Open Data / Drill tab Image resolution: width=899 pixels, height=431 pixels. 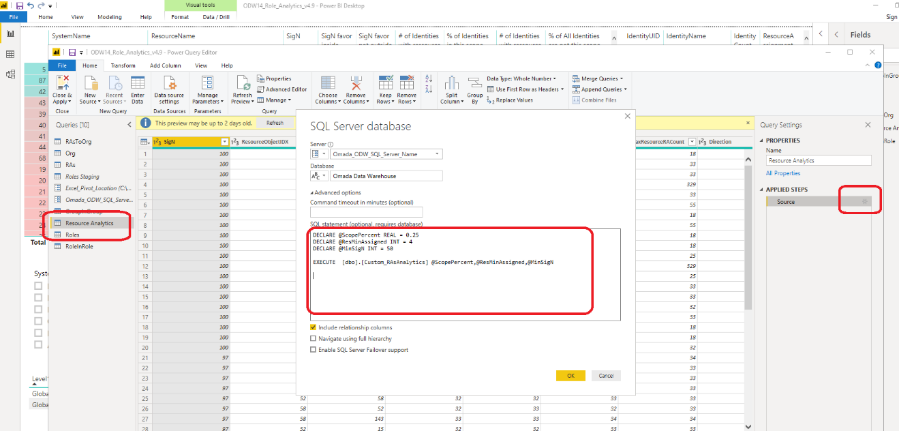[x=217, y=17]
